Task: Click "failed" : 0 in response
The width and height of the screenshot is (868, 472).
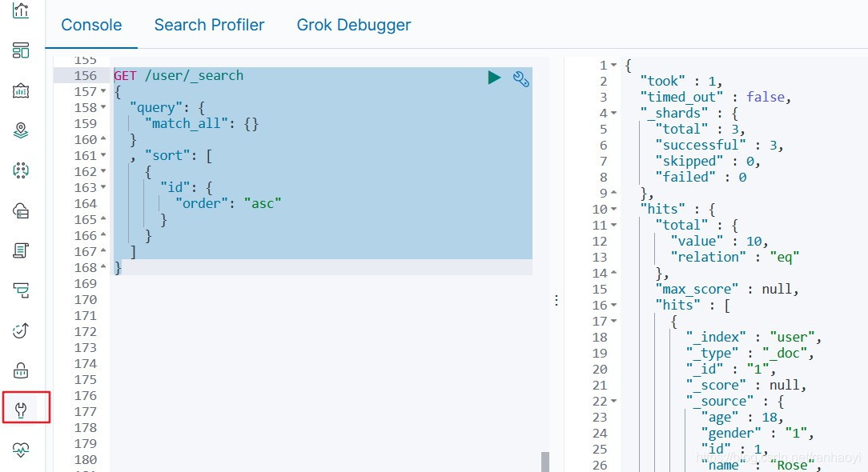Action: coord(701,178)
